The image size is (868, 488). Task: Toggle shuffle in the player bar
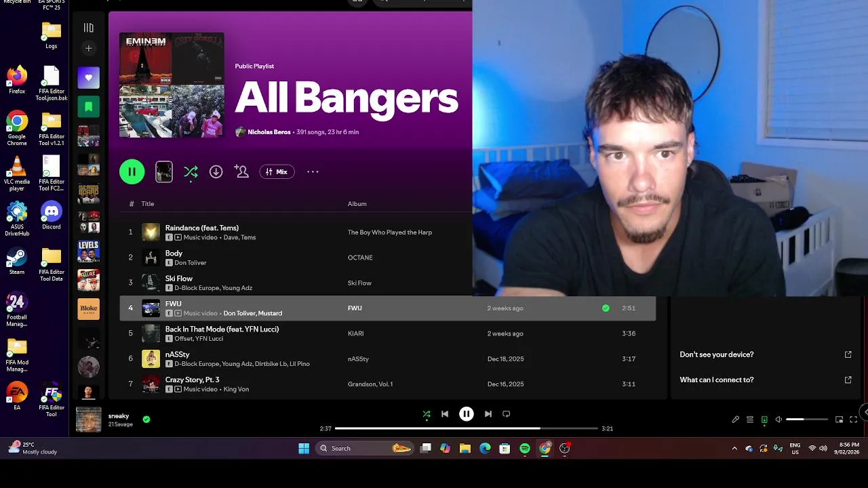(427, 414)
